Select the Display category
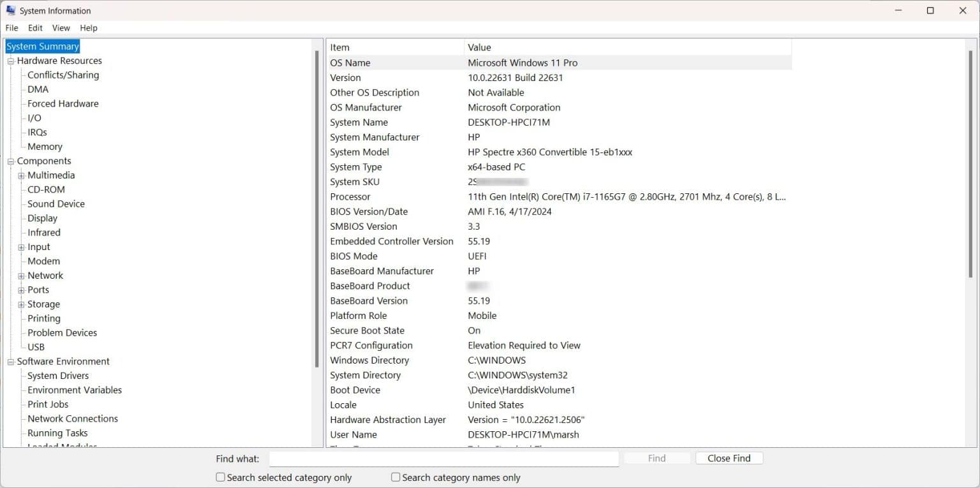The height and width of the screenshot is (488, 980). point(42,218)
